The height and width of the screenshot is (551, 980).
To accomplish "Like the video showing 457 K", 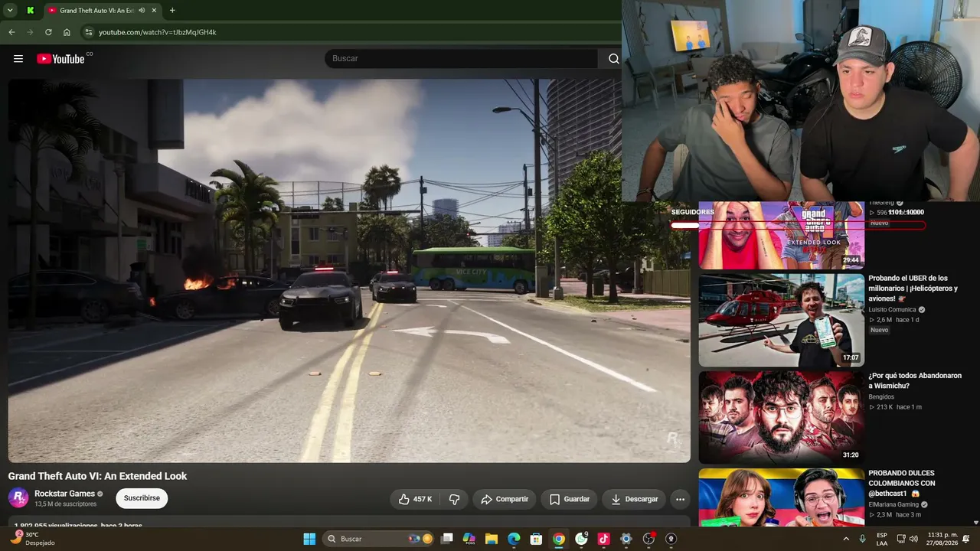I will (x=414, y=499).
